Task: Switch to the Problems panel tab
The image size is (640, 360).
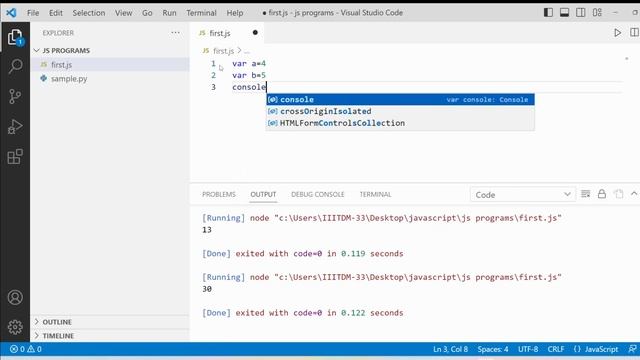Action: click(x=219, y=194)
